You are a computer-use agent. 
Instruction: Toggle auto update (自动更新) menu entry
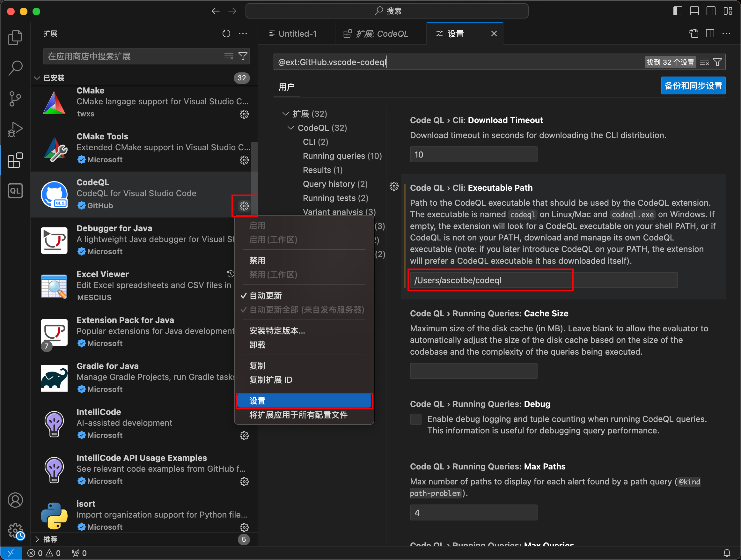click(266, 296)
